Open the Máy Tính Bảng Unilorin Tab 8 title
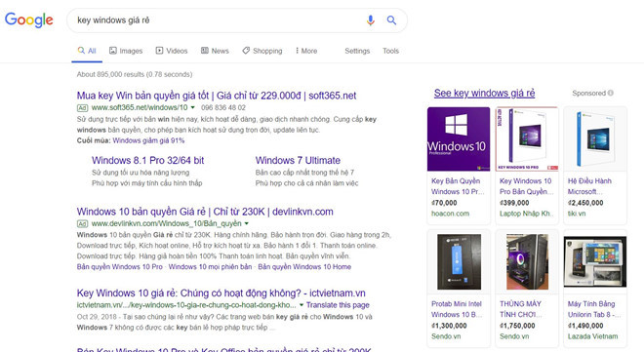644x352 pixels. point(594,309)
